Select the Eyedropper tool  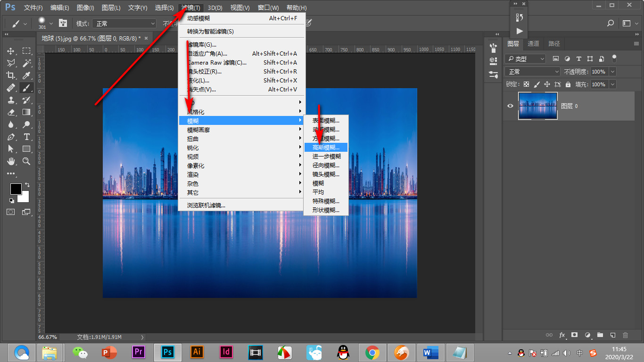pyautogui.click(x=26, y=75)
